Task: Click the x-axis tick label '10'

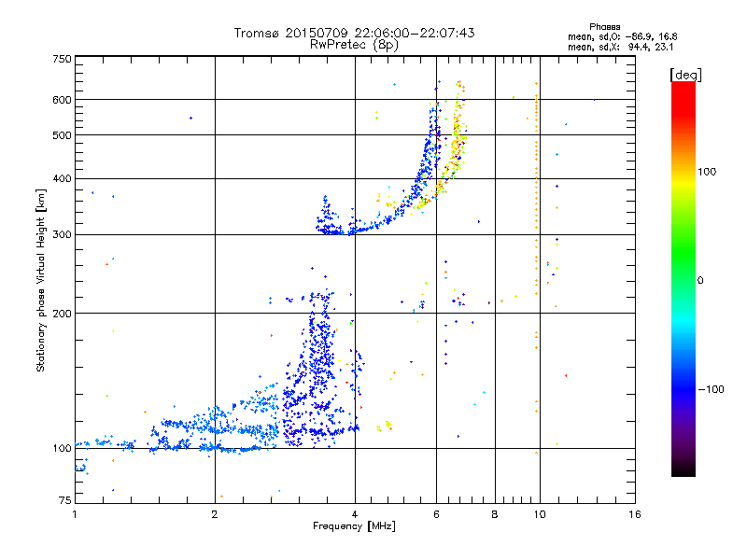Action: click(x=540, y=514)
